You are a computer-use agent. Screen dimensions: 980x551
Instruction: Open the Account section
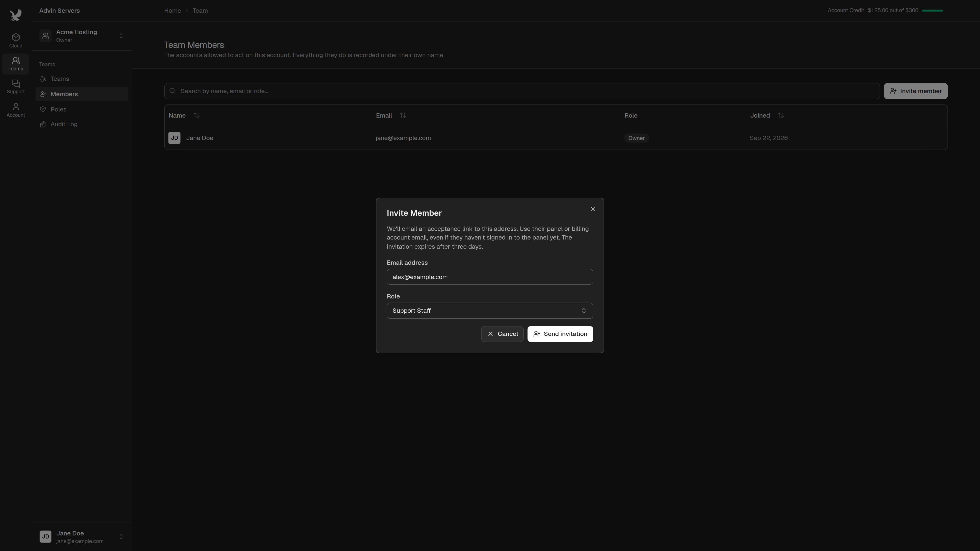[16, 110]
